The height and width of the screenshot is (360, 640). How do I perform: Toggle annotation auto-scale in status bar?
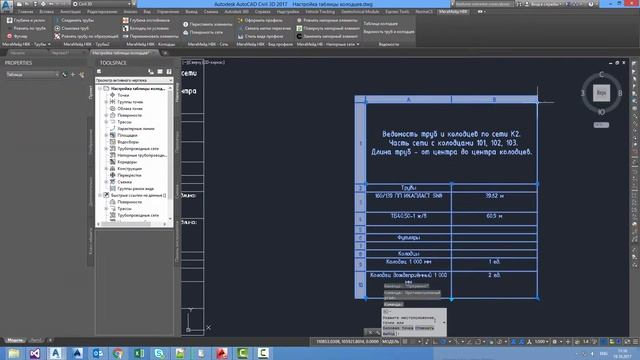click(521, 342)
